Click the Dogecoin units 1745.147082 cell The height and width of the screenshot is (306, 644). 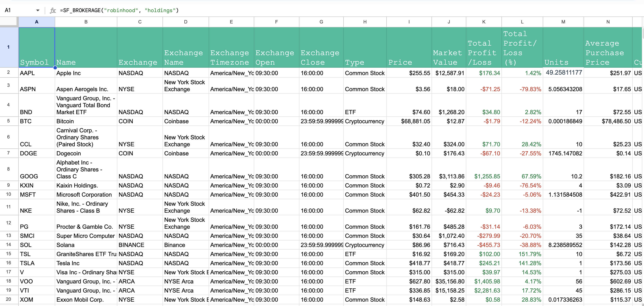tap(563, 153)
